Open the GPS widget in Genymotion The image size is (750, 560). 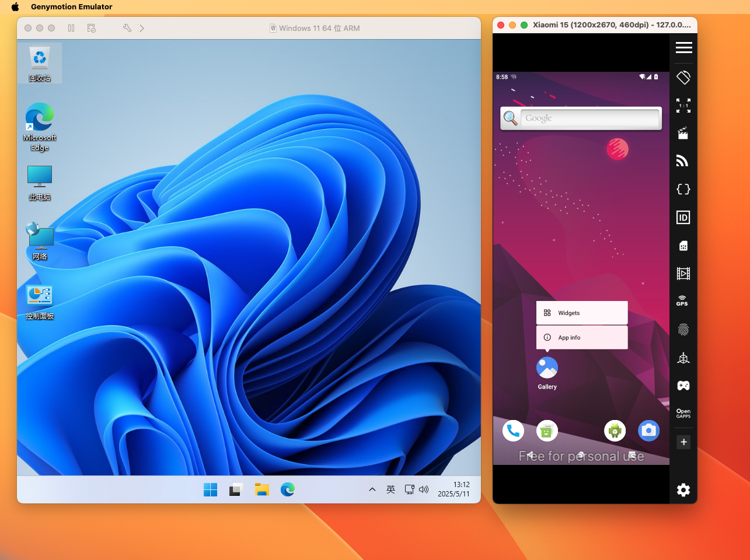click(683, 301)
